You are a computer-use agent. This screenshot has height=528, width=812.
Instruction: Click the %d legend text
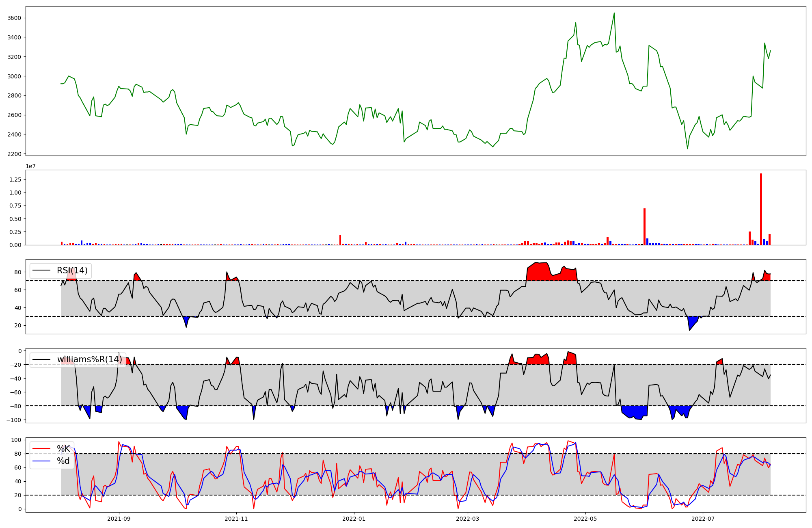pyautogui.click(x=63, y=461)
